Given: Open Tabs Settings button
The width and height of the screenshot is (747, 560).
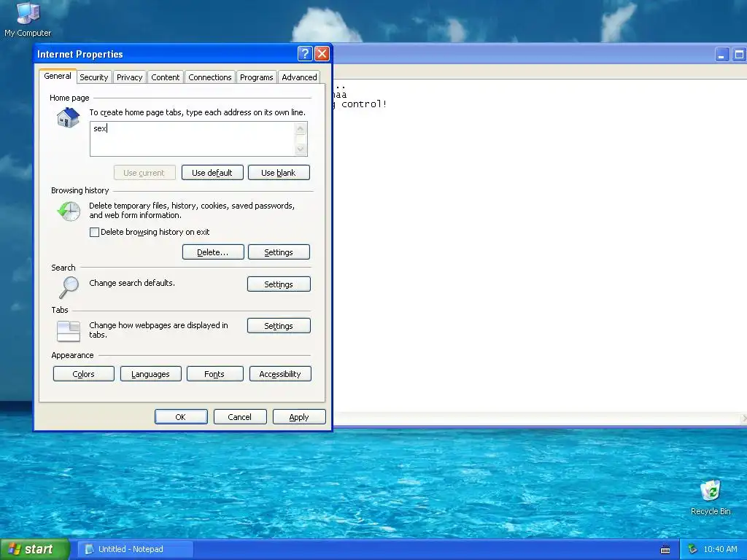Looking at the screenshot, I should click(x=279, y=326).
